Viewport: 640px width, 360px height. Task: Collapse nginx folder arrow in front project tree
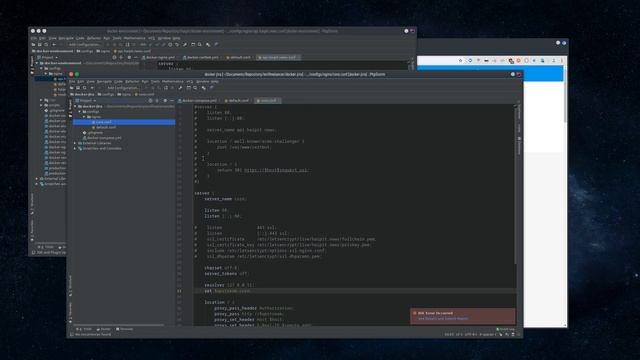(84, 117)
